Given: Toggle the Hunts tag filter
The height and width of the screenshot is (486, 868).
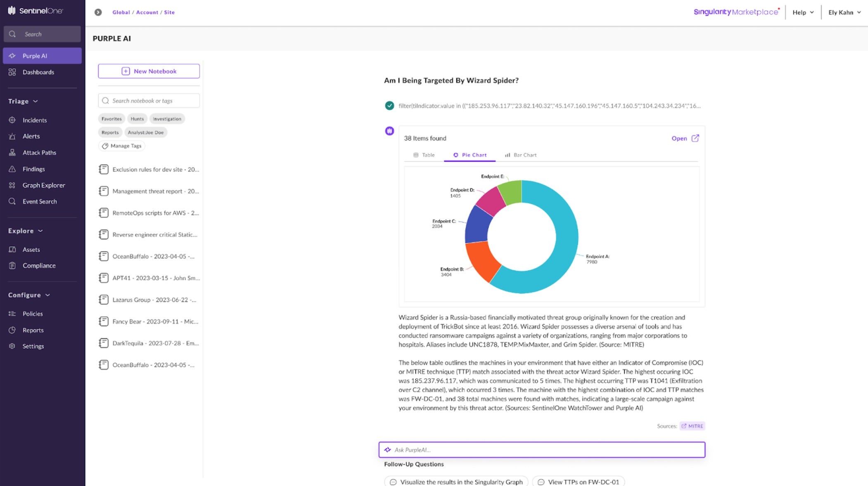Looking at the screenshot, I should (x=137, y=119).
